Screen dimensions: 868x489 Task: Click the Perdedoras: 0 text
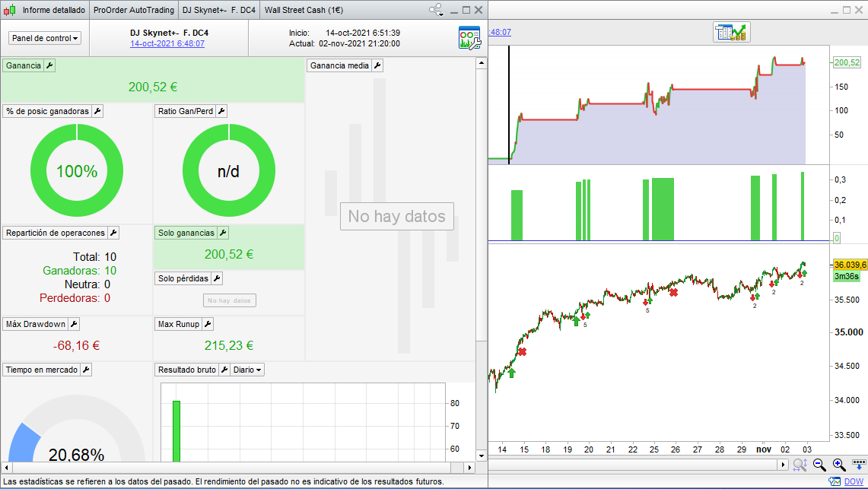pos(75,298)
